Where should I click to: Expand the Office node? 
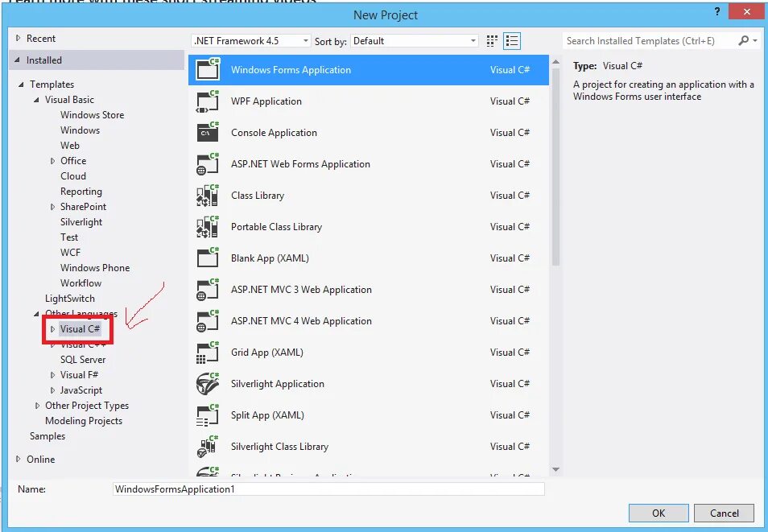(52, 161)
